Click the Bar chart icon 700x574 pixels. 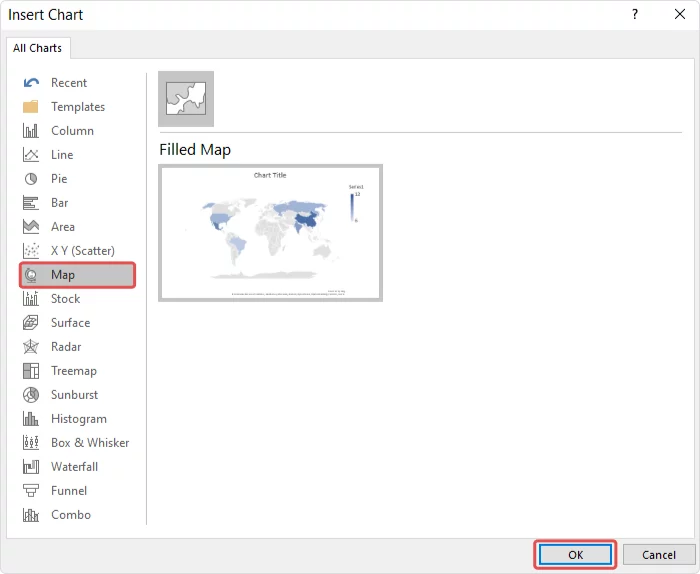31,203
